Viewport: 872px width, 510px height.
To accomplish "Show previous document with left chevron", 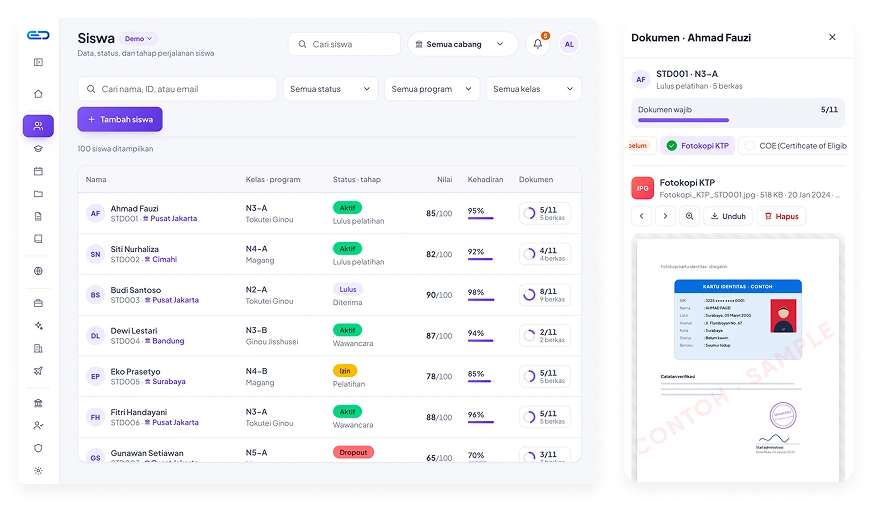I will tap(642, 216).
